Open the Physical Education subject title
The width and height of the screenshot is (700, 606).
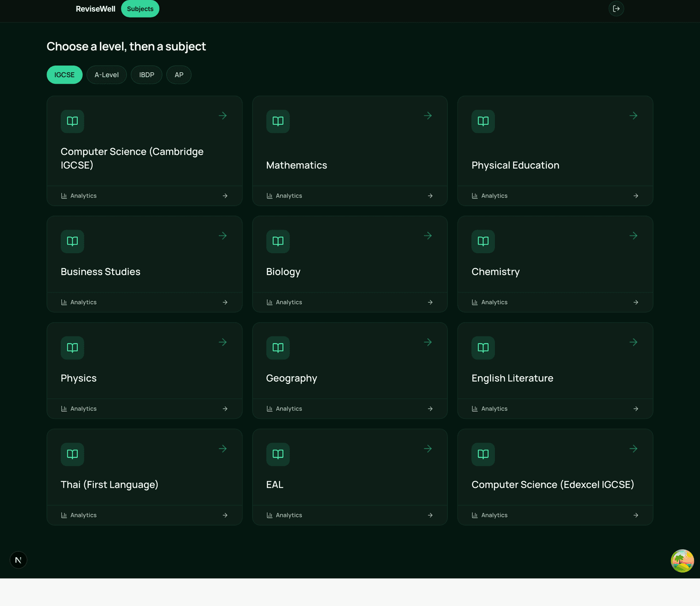pos(515,165)
